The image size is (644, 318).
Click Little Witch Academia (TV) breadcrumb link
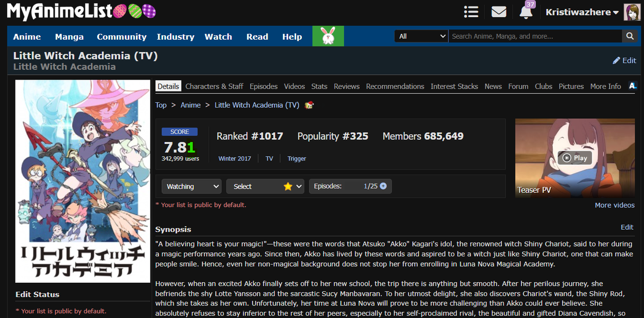257,105
